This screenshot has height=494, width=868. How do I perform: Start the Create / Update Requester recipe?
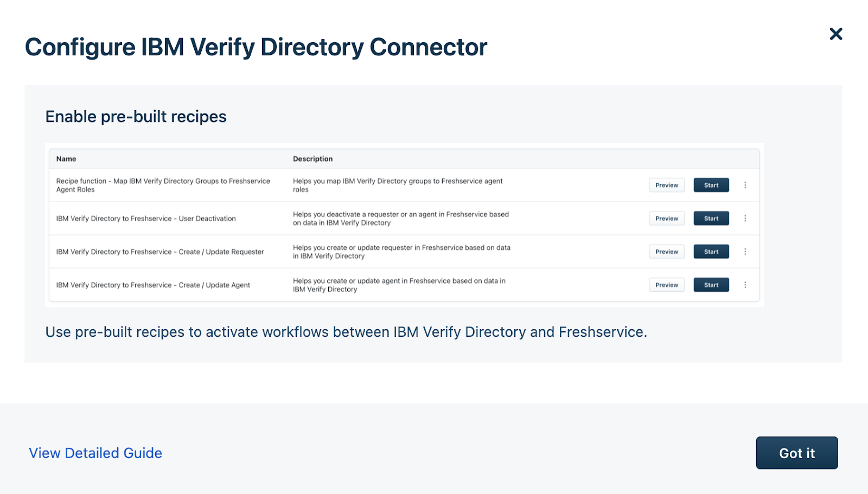(711, 252)
